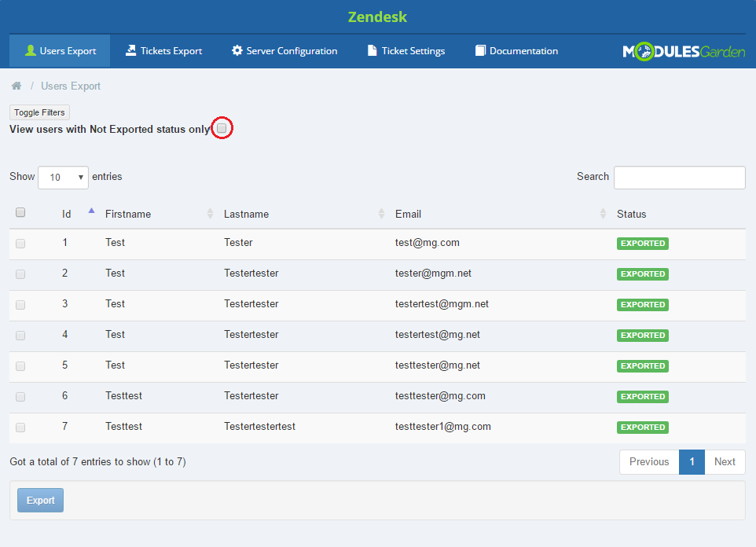
Task: Open the Users Export tab
Action: [60, 50]
